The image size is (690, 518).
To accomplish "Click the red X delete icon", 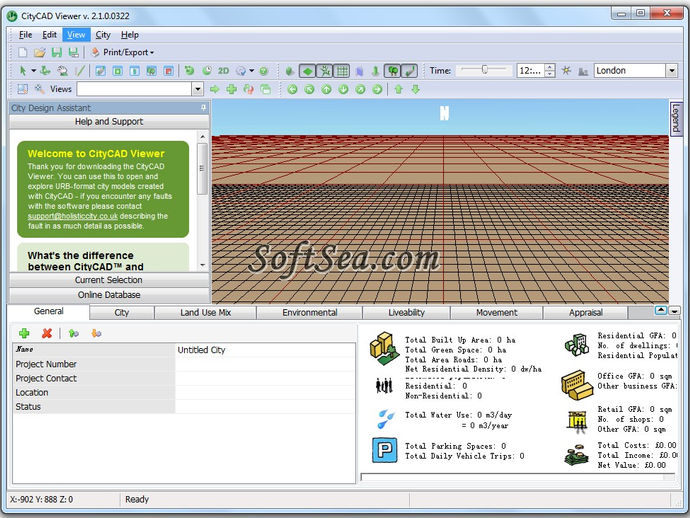I will (x=47, y=333).
